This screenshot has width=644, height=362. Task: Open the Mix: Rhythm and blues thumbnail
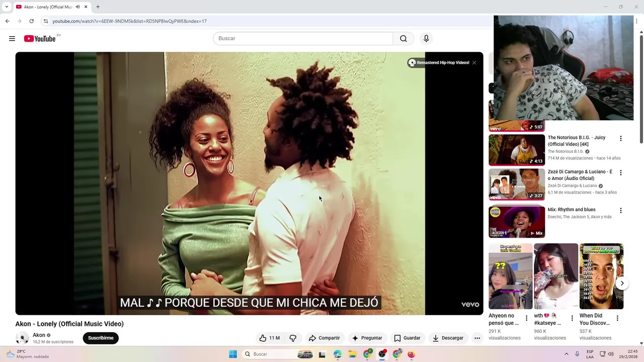point(517,222)
